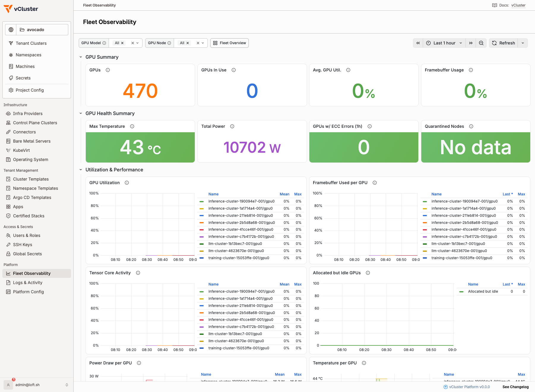Click the Control Plane Clusters icon
Image resolution: width=535 pixels, height=392 pixels.
click(8, 123)
